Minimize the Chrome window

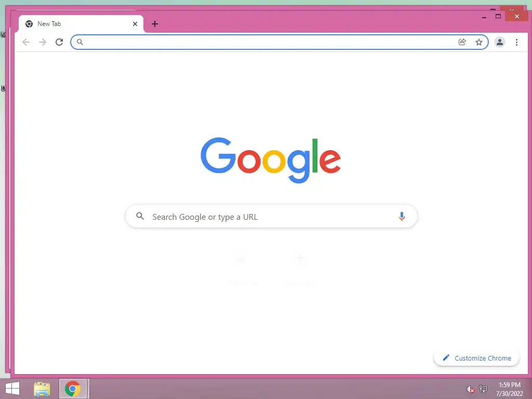click(484, 16)
